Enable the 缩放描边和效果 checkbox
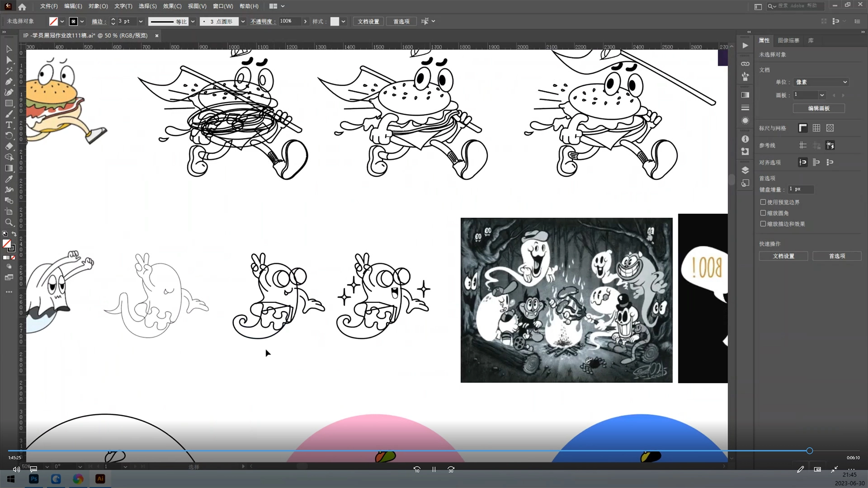The width and height of the screenshot is (868, 488). 763,224
